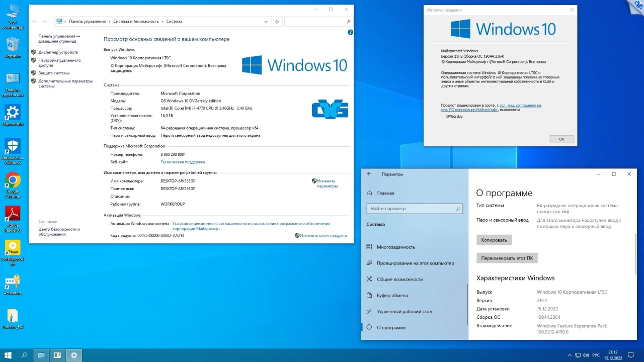Click the РУС language indicator
Screen dimensions: 644x362
pyautogui.click(x=596, y=355)
